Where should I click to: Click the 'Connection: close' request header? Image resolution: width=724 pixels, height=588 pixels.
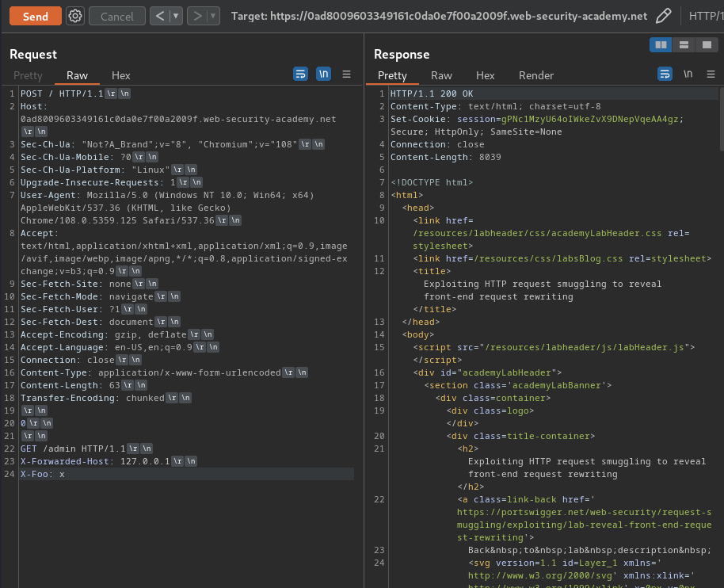[x=67, y=360]
